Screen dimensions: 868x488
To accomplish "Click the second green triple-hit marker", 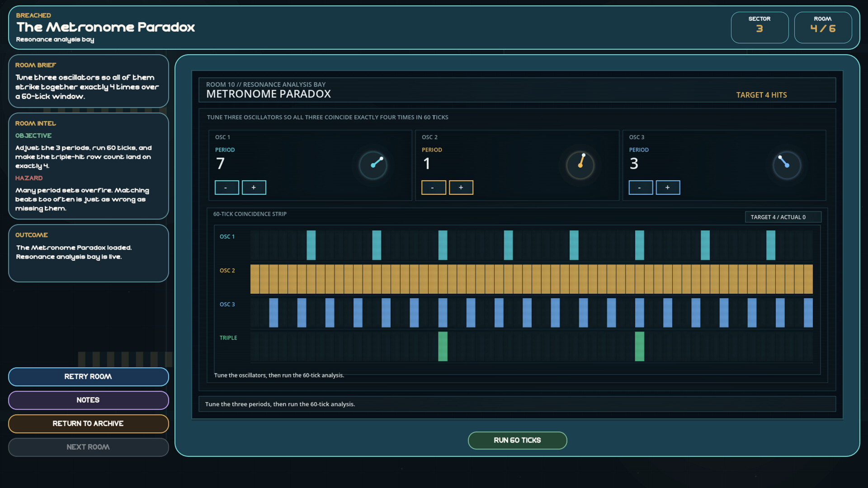I will tap(639, 347).
